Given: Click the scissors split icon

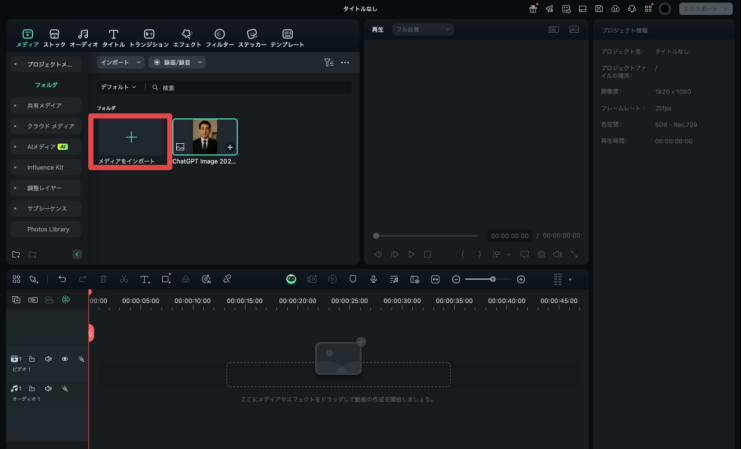Looking at the screenshot, I should point(124,279).
